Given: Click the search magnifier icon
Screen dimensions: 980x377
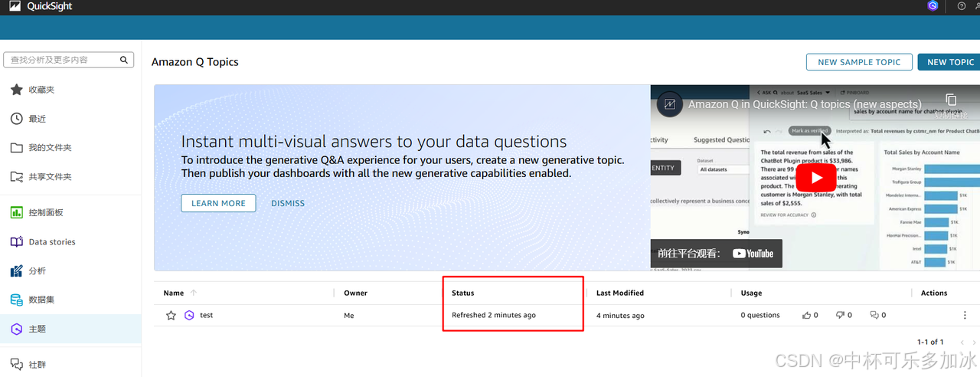Looking at the screenshot, I should (124, 60).
